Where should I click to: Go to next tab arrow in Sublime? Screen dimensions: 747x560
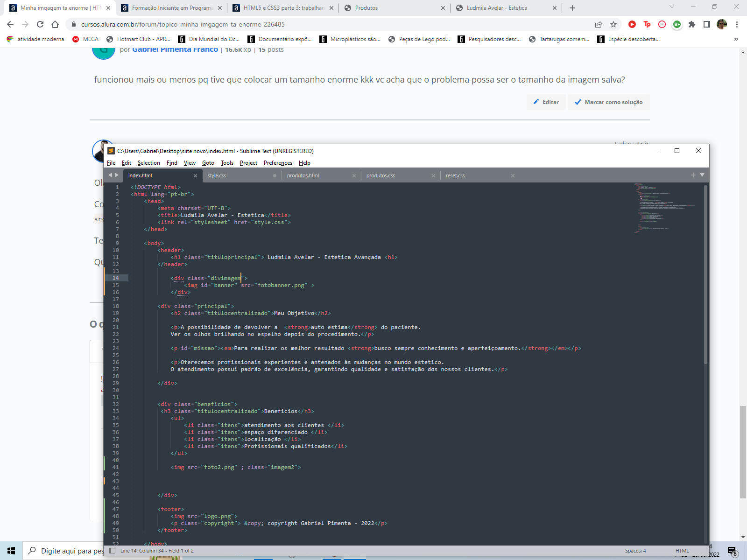click(x=117, y=175)
